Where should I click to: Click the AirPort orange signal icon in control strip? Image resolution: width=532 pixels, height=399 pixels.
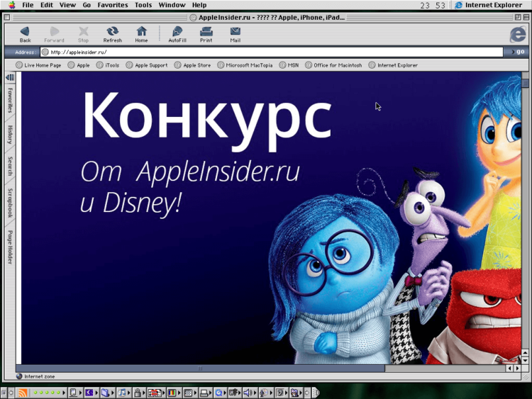(23, 393)
